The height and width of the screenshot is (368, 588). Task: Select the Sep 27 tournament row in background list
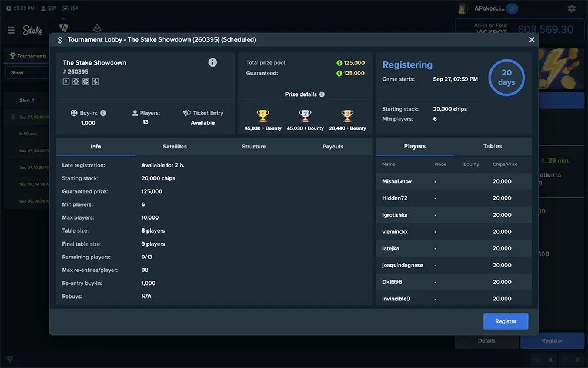point(26,117)
